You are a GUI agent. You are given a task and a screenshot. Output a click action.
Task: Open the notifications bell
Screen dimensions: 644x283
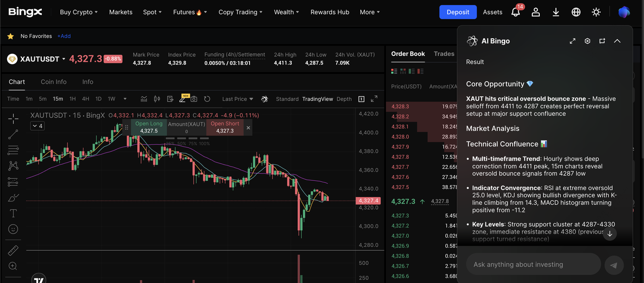(516, 12)
